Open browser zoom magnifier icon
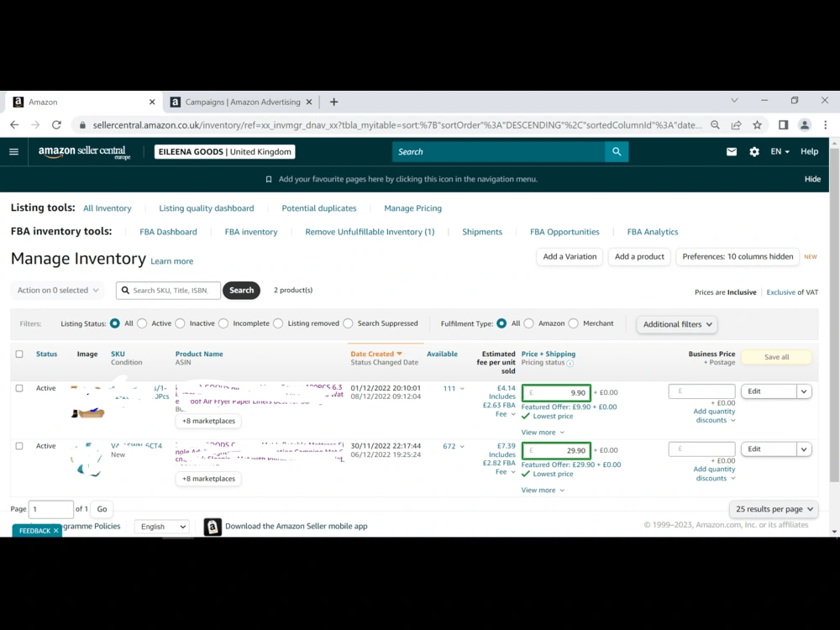Viewport: 840px width, 630px height. (x=715, y=125)
